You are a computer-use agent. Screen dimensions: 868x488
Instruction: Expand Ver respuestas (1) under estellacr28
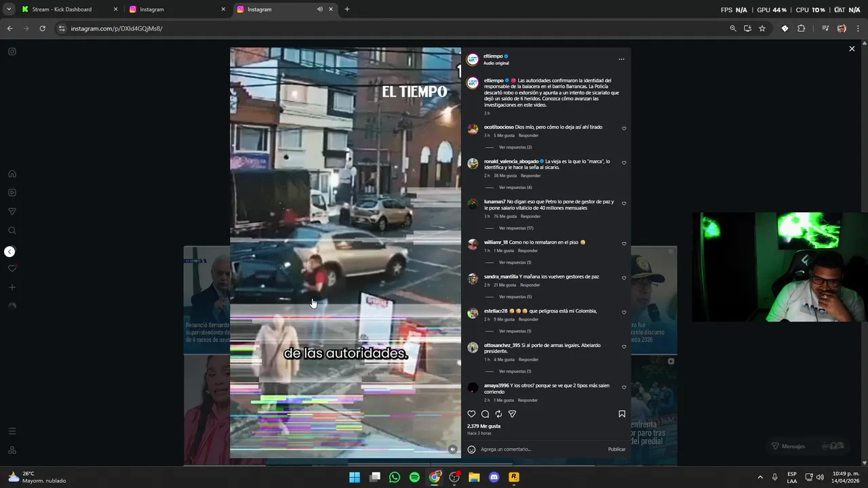(x=515, y=331)
